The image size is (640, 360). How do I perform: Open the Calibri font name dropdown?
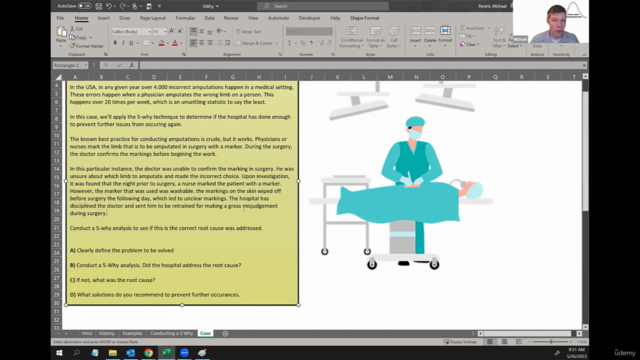coord(149,31)
